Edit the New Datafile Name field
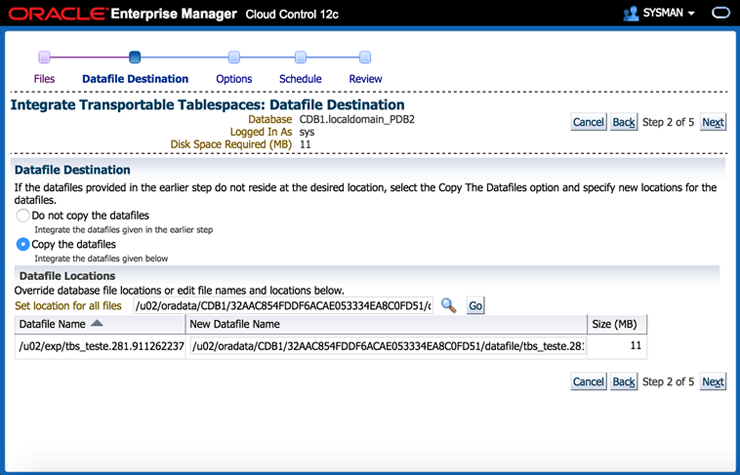Screen dimensions: 740x475 coord(388,347)
